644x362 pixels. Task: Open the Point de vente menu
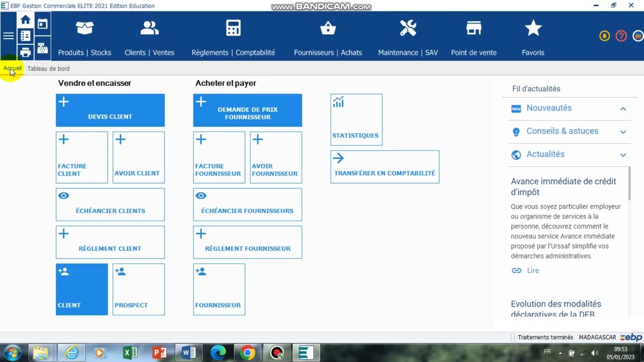point(474,38)
